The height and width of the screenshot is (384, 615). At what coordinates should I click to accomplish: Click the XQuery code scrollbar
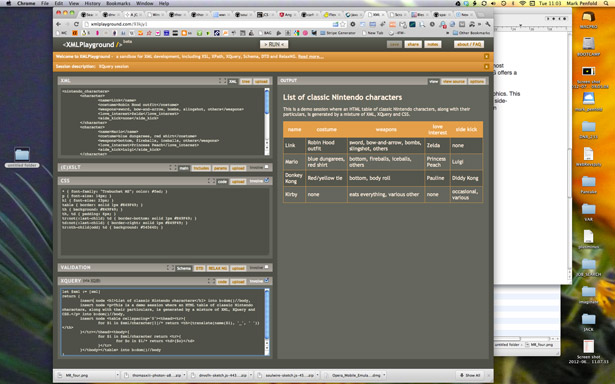[267, 322]
